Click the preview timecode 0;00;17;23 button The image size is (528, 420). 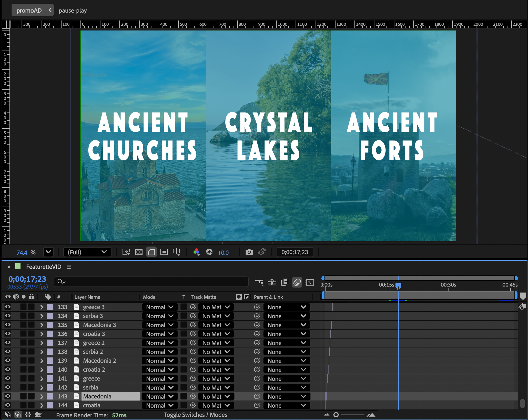click(x=295, y=252)
